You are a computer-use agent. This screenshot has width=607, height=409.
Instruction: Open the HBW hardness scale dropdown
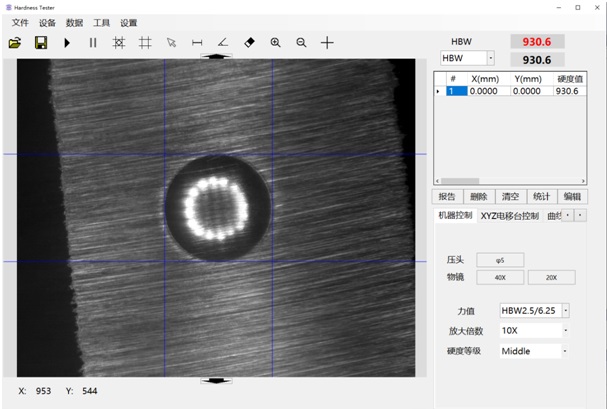tap(490, 59)
